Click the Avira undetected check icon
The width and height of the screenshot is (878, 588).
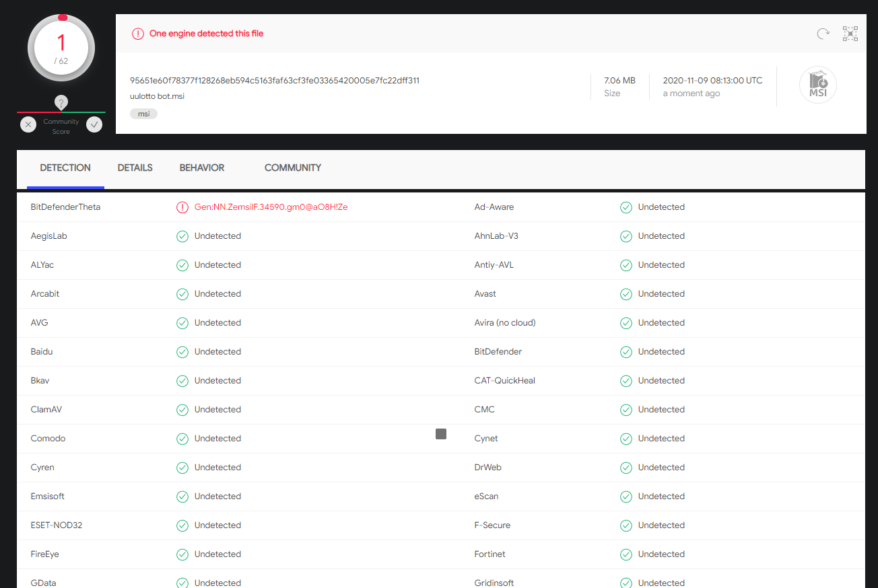coord(626,323)
